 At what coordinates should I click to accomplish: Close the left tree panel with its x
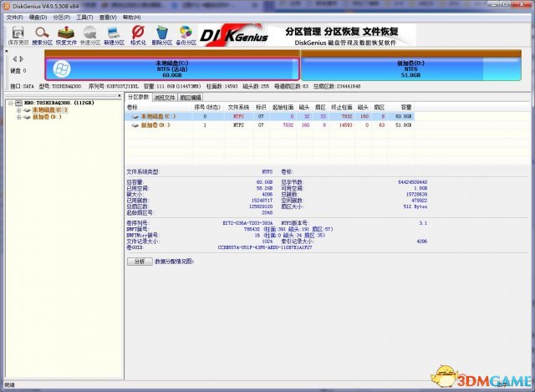[x=119, y=96]
